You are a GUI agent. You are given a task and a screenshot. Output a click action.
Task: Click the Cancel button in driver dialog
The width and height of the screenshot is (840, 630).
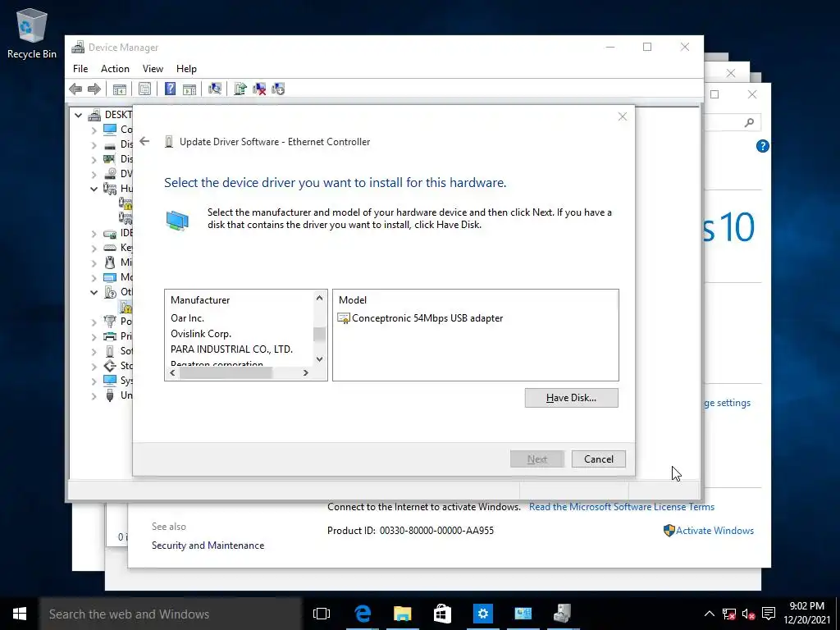tap(598, 459)
